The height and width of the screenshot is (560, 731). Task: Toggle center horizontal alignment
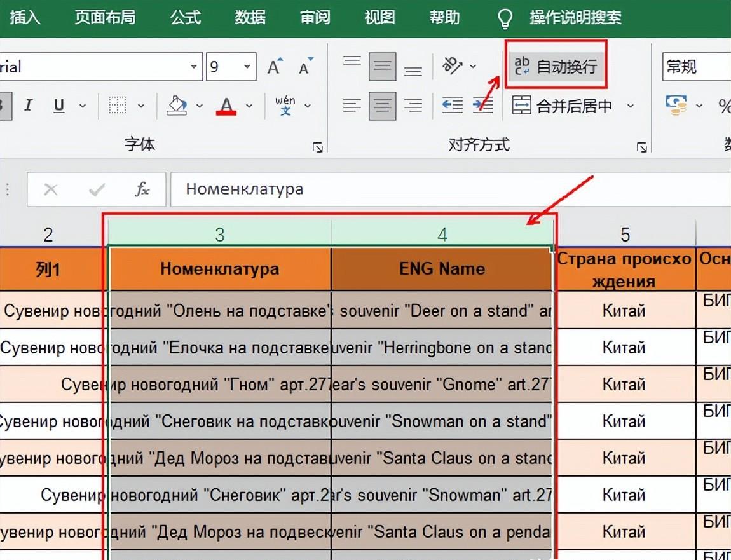382,106
